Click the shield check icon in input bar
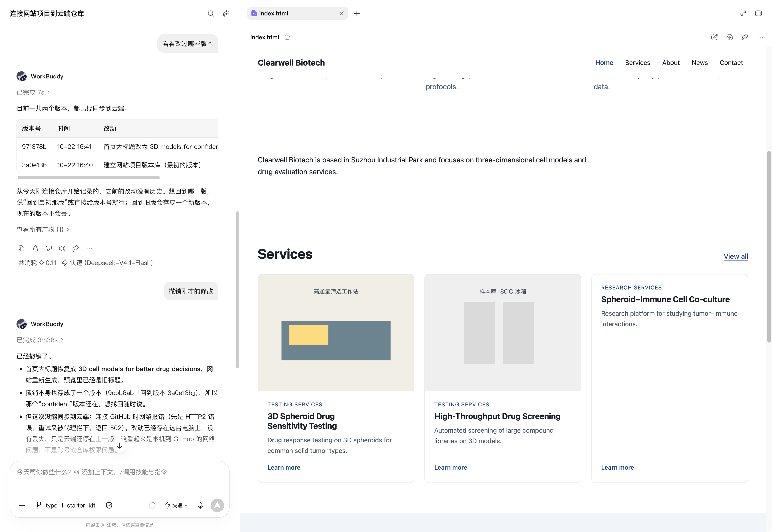Screen dimensions: 772x532 coord(109,505)
